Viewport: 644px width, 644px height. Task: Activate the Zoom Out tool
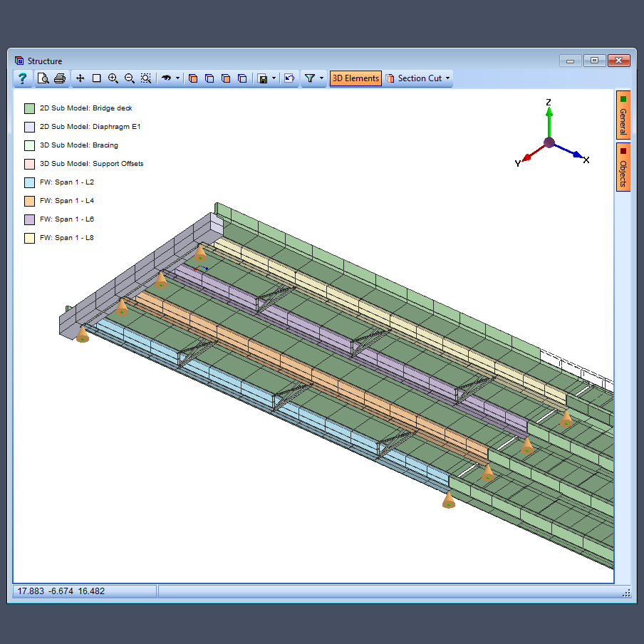coord(130,78)
